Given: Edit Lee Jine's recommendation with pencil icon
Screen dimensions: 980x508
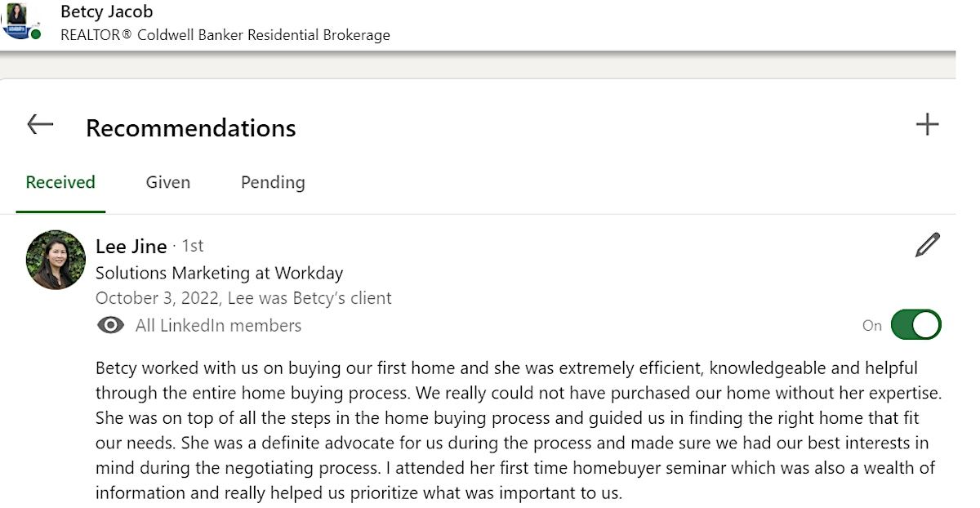Looking at the screenshot, I should coord(927,245).
